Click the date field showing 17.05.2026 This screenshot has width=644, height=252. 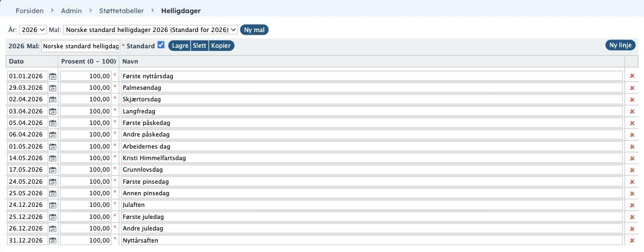coord(28,170)
